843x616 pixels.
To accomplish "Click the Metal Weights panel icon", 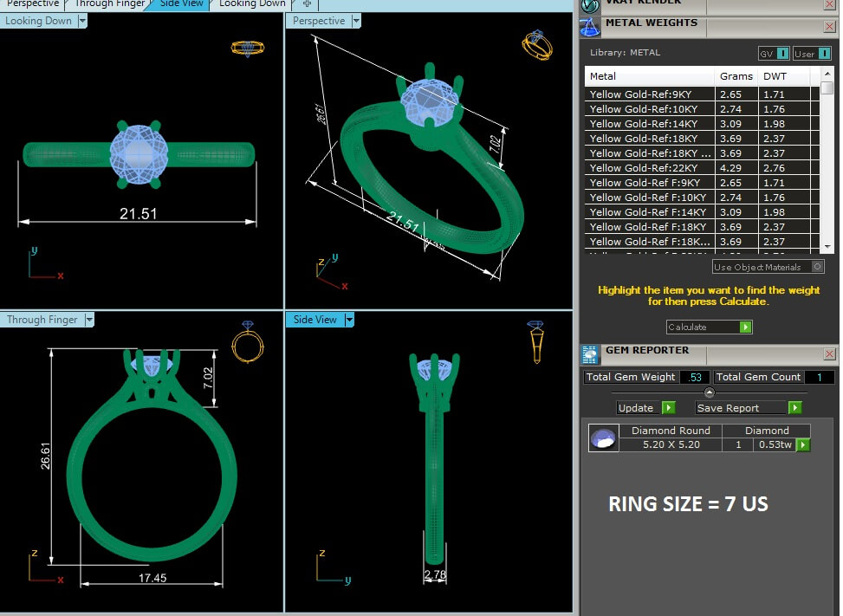I will [590, 27].
